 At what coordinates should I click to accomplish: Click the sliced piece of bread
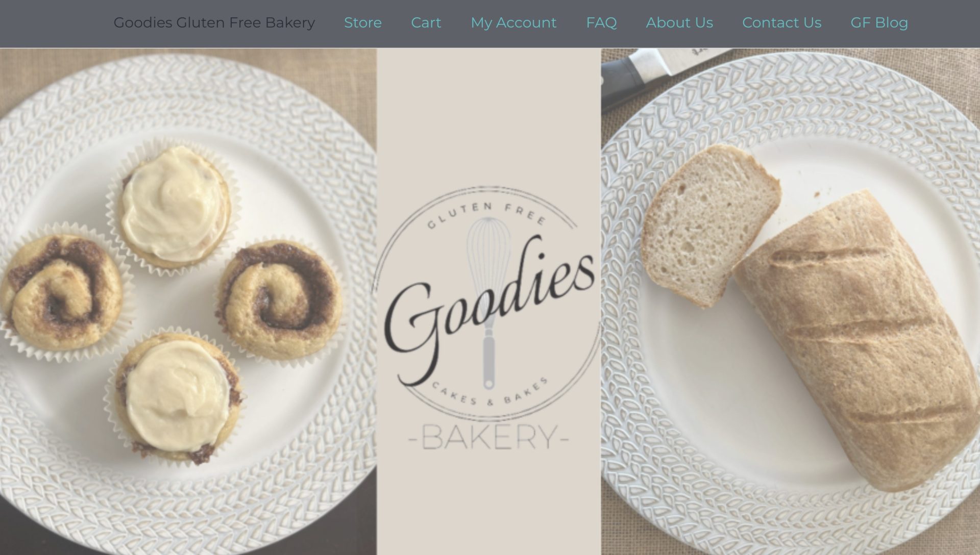tap(709, 224)
